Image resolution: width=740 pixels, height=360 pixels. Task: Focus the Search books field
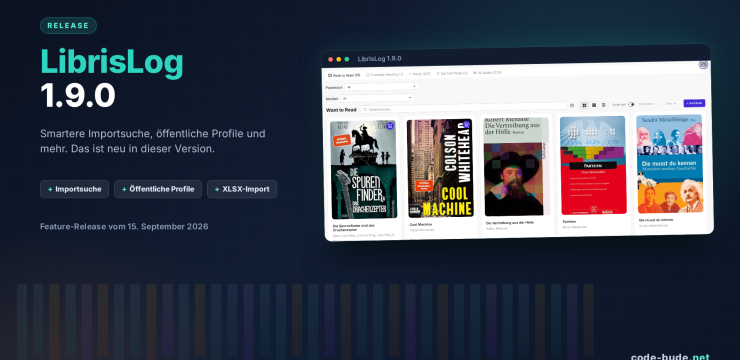[x=463, y=108]
